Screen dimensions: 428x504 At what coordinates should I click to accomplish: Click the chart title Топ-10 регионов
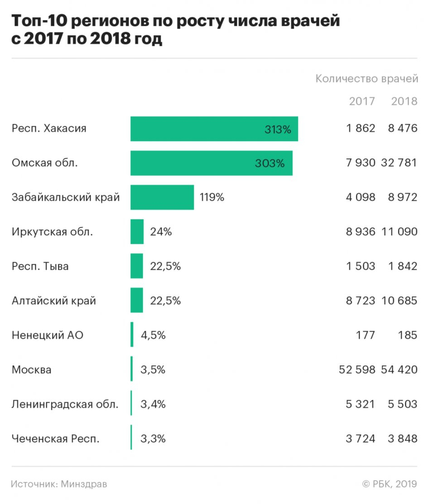pyautogui.click(x=176, y=29)
